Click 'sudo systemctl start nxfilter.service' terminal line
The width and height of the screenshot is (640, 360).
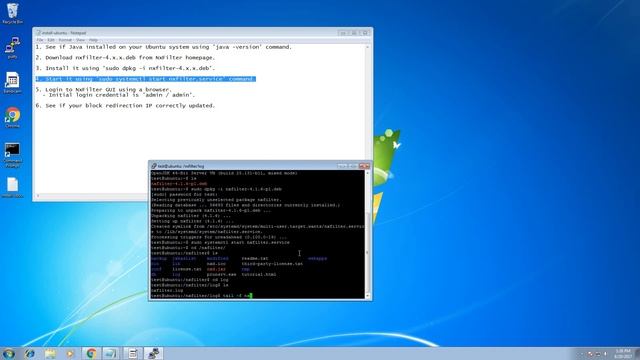tap(220, 242)
